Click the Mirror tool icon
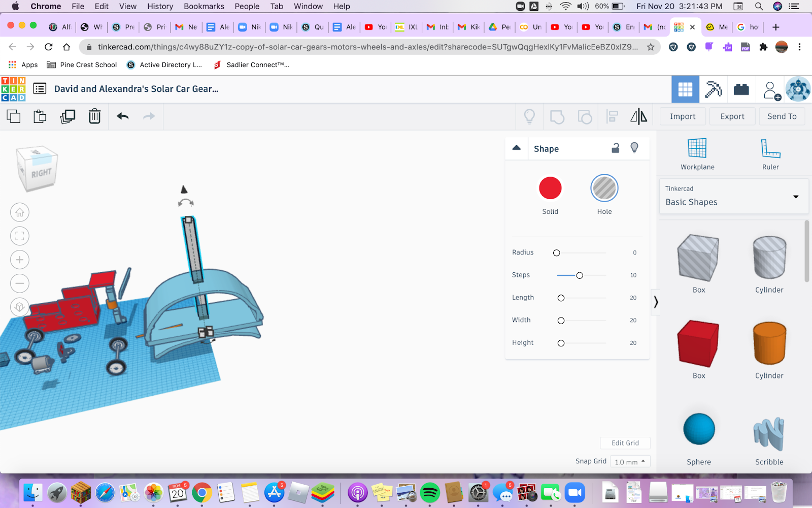The width and height of the screenshot is (812, 508). coord(638,117)
